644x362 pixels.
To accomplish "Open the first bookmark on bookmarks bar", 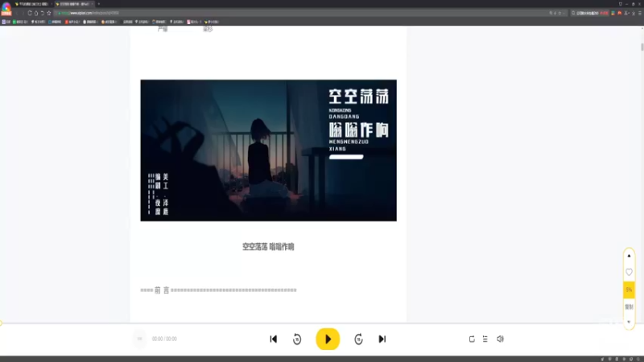I will point(6,22).
